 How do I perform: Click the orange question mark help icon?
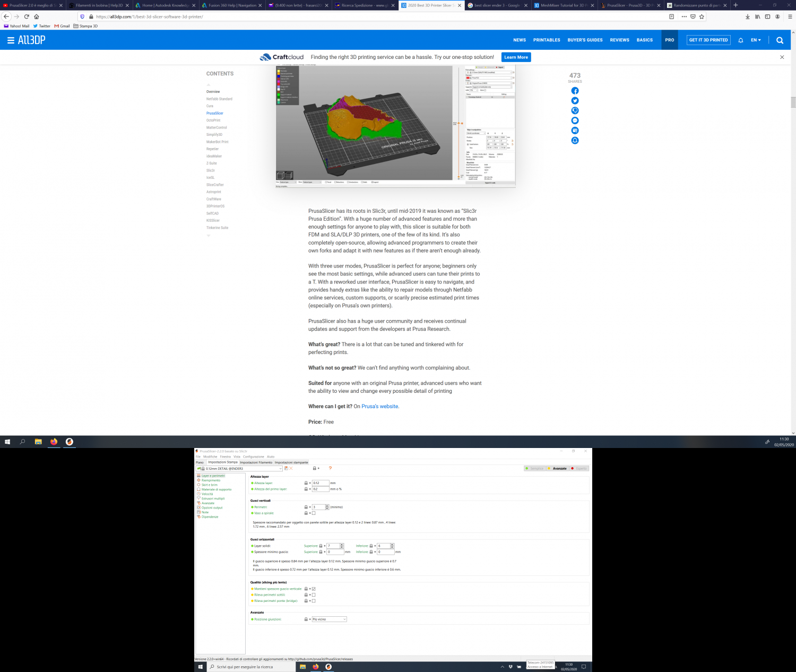[x=330, y=468]
